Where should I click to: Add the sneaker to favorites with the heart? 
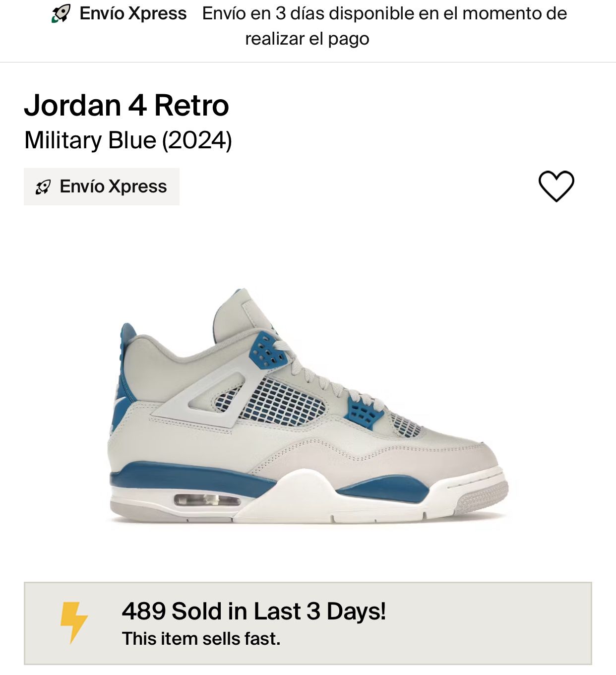pyautogui.click(x=556, y=186)
